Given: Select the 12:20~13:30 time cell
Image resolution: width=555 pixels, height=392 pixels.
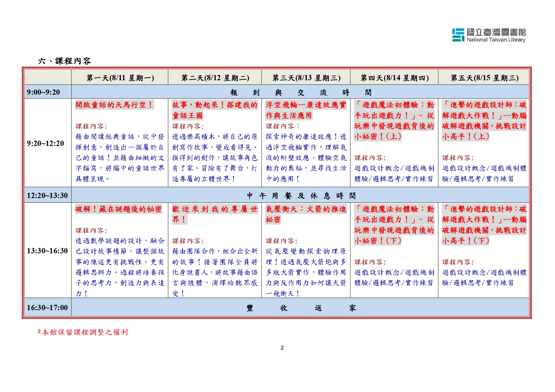Looking at the screenshot, I should (47, 196).
